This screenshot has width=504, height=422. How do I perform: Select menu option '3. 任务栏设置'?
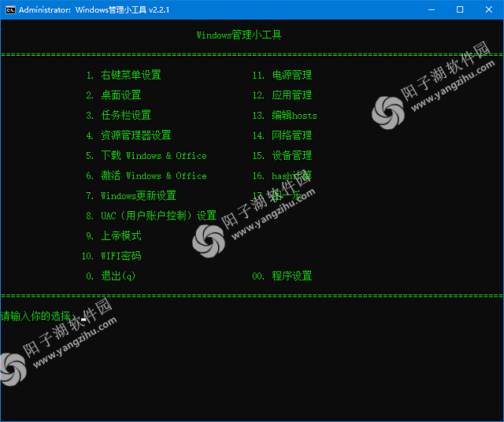pyautogui.click(x=118, y=116)
